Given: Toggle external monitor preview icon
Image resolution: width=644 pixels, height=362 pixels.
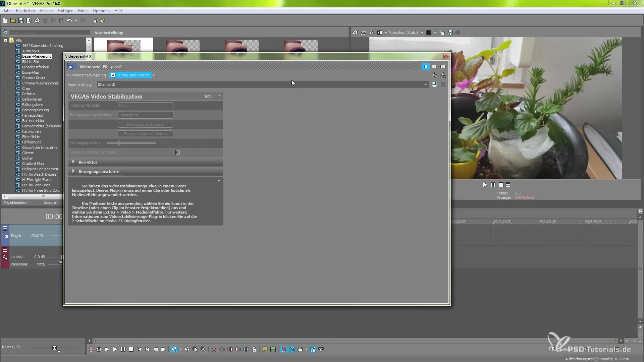Looking at the screenshot, I should [x=363, y=33].
